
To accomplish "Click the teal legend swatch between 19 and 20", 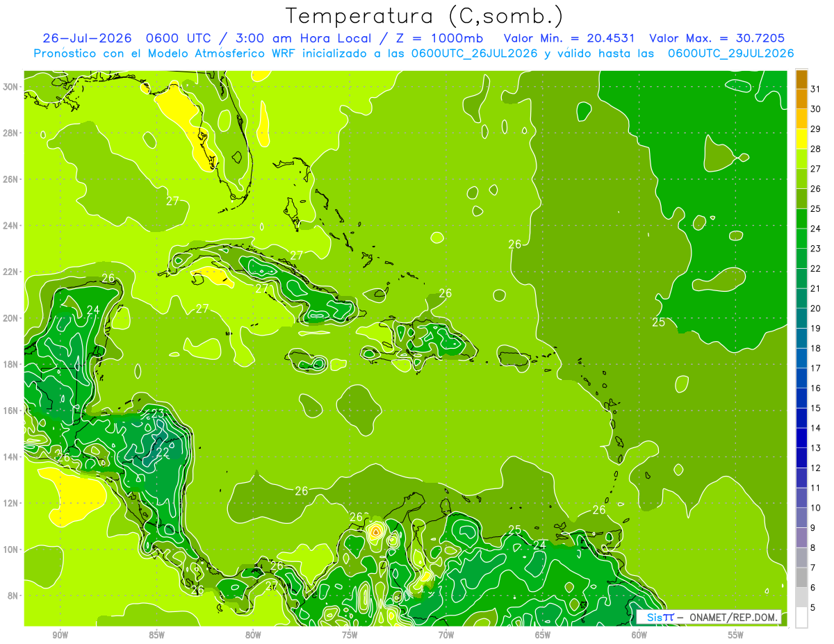I will pyautogui.click(x=801, y=319).
